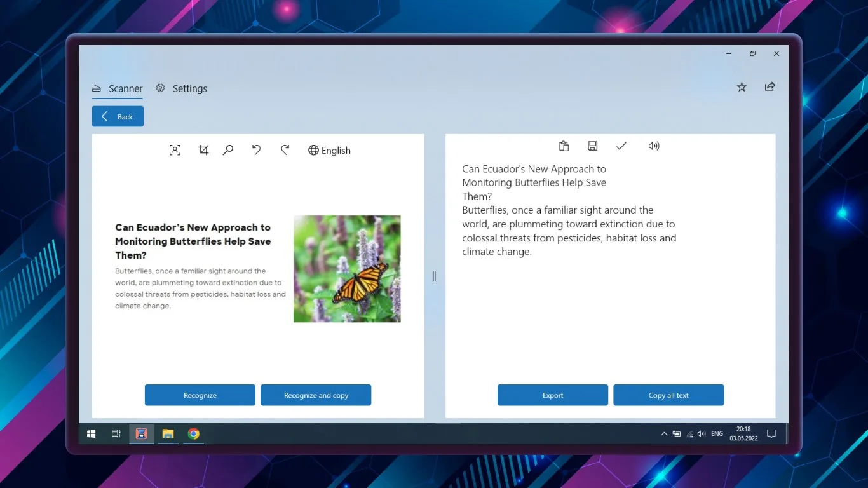Activate the crop tool icon

(x=203, y=150)
